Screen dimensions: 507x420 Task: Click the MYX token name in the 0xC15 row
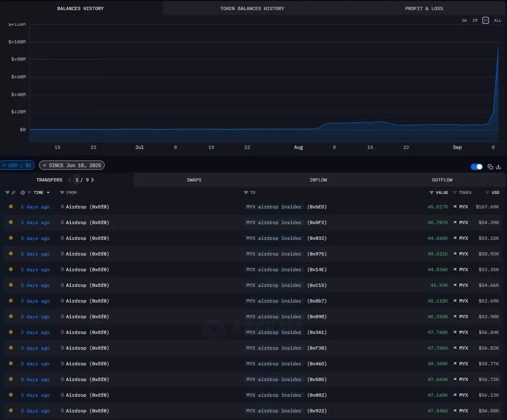(463, 285)
